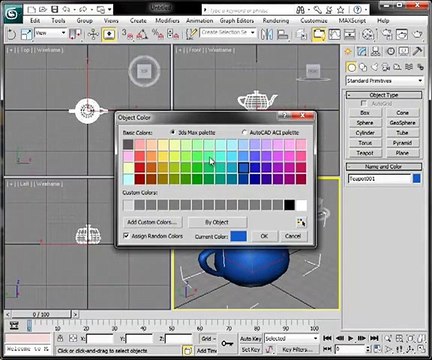
Task: Open the Help dropdown arrow in title bar
Action: pos(365,10)
